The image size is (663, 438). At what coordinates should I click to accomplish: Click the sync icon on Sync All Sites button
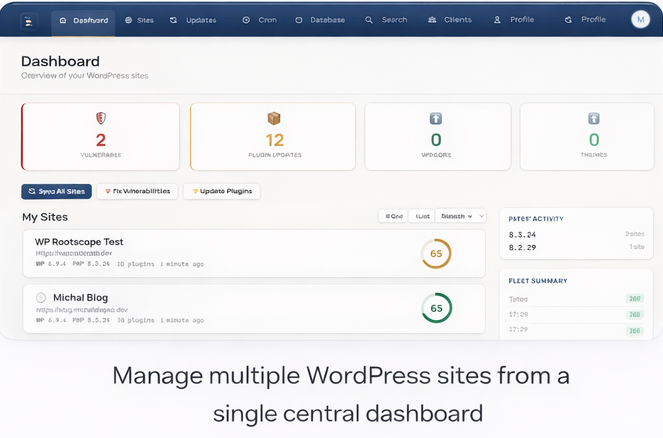point(32,192)
